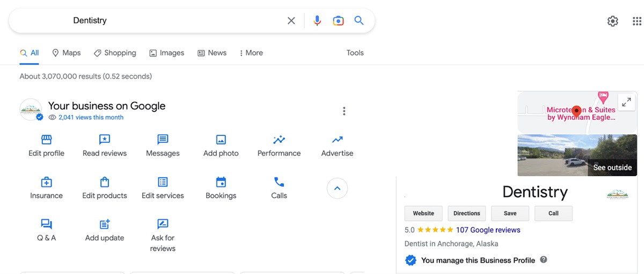Switch to the Maps tab

point(66,53)
